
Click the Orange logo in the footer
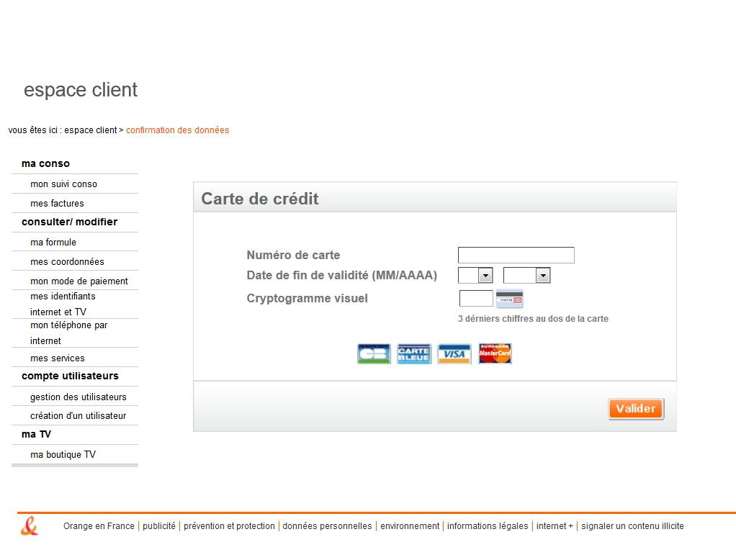(28, 526)
